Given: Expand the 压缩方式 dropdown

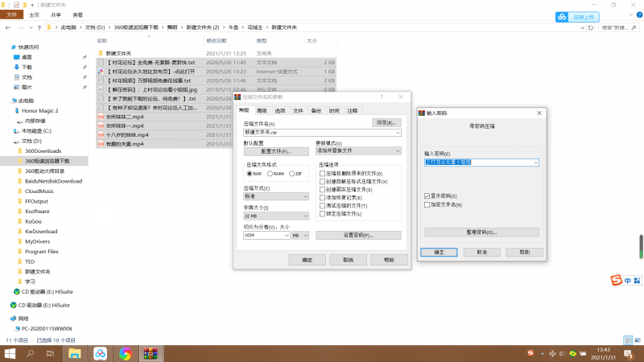Looking at the screenshot, I should tap(276, 195).
